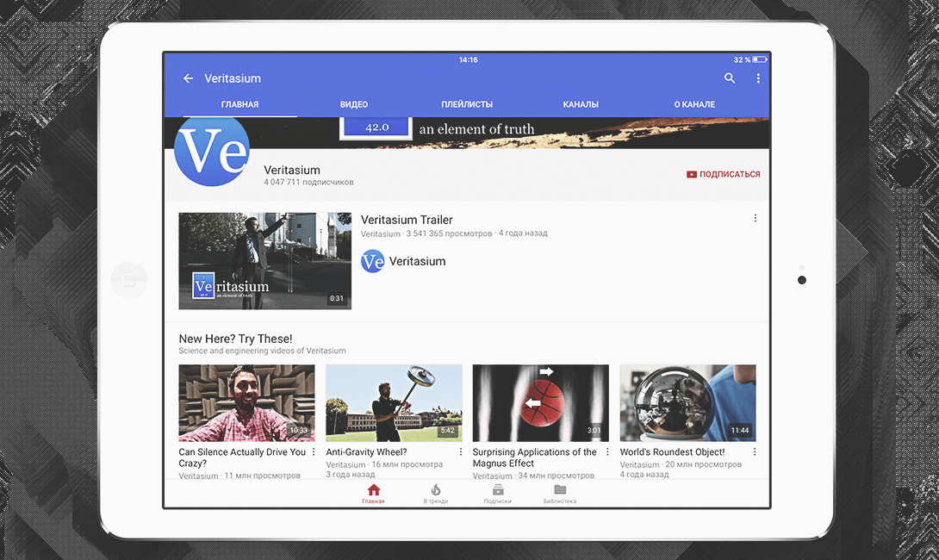Play 'Can Silence Actually Drive You Crazy?' thumbnail
Screen dimensions: 939x560
(246, 403)
